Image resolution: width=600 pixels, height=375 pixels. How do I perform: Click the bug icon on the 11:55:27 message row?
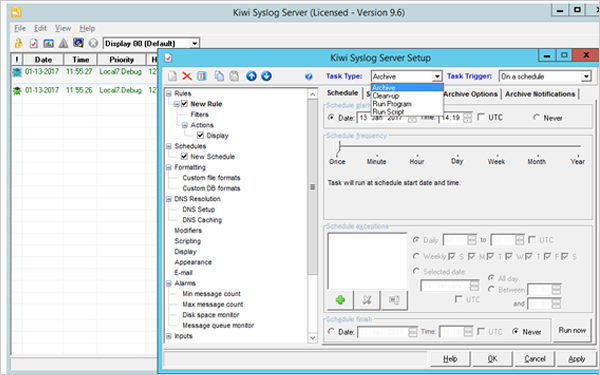(17, 72)
